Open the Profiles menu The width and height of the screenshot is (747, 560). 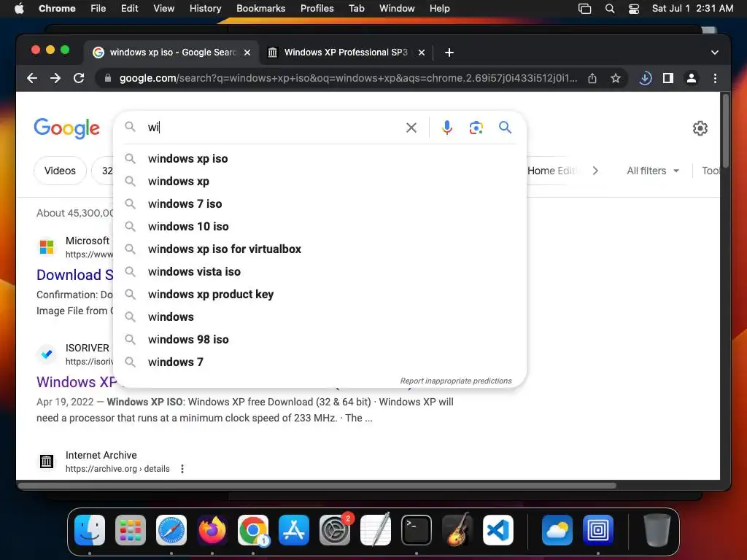[317, 9]
